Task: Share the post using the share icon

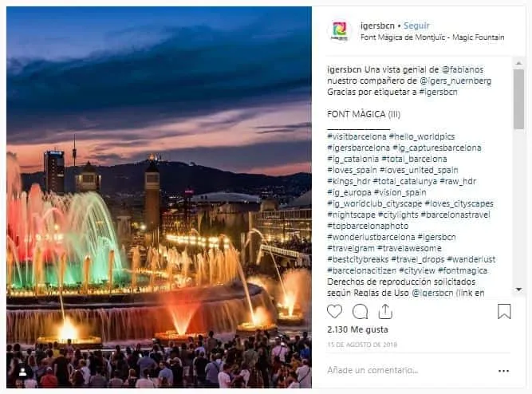Action: pyautogui.click(x=385, y=312)
